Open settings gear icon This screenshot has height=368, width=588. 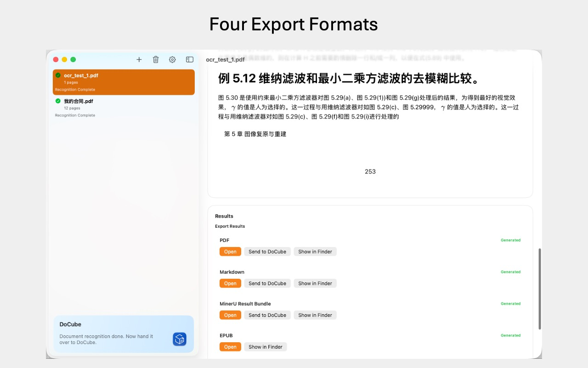coord(172,59)
